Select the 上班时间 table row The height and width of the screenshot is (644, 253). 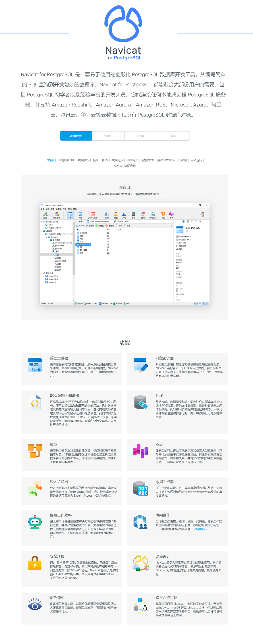coord(82,233)
